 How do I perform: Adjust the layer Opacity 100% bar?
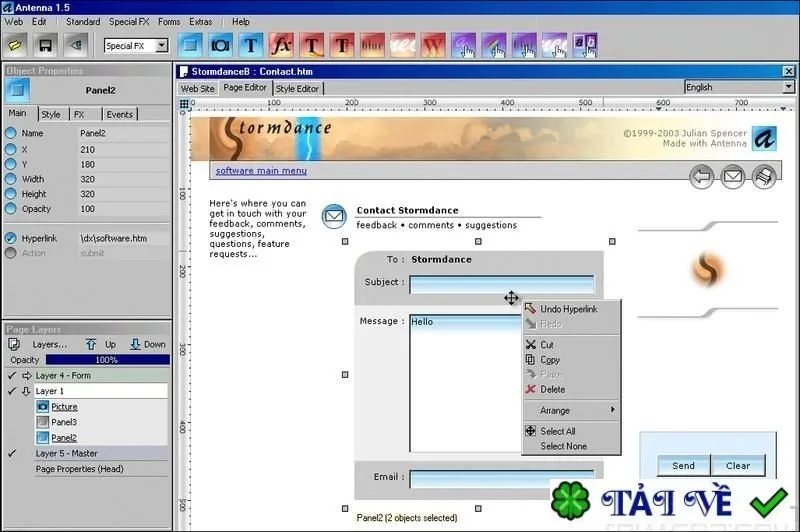coord(108,360)
